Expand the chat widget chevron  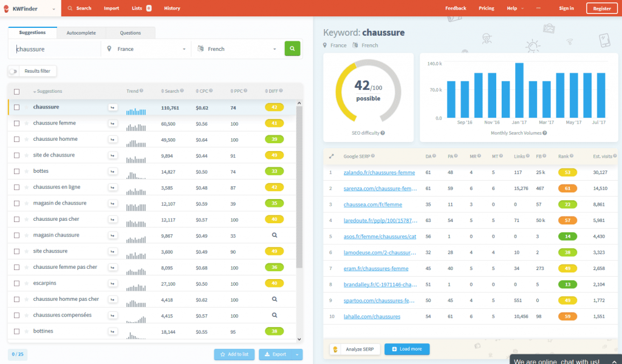615,362
